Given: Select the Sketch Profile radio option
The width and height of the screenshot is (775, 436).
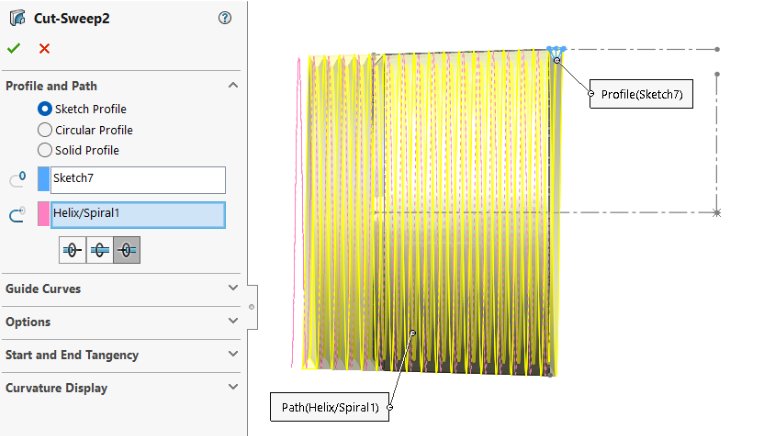Looking at the screenshot, I should tap(44, 109).
